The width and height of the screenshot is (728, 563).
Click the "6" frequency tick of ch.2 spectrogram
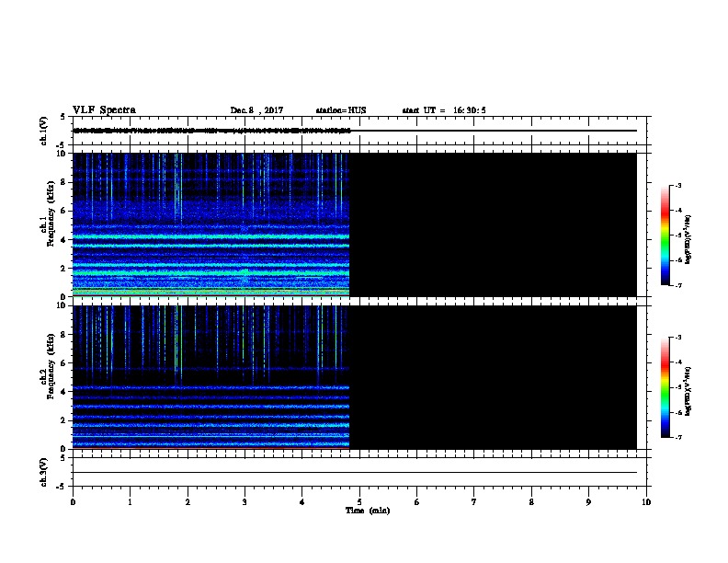(x=63, y=363)
